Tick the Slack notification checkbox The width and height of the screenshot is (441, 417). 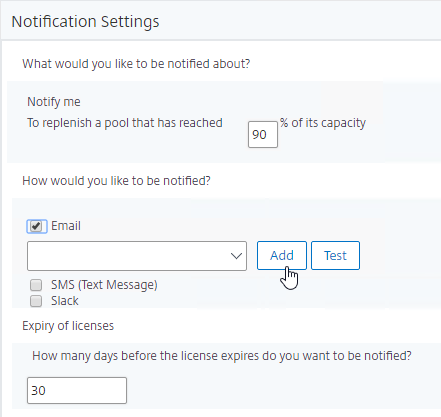[x=36, y=301]
